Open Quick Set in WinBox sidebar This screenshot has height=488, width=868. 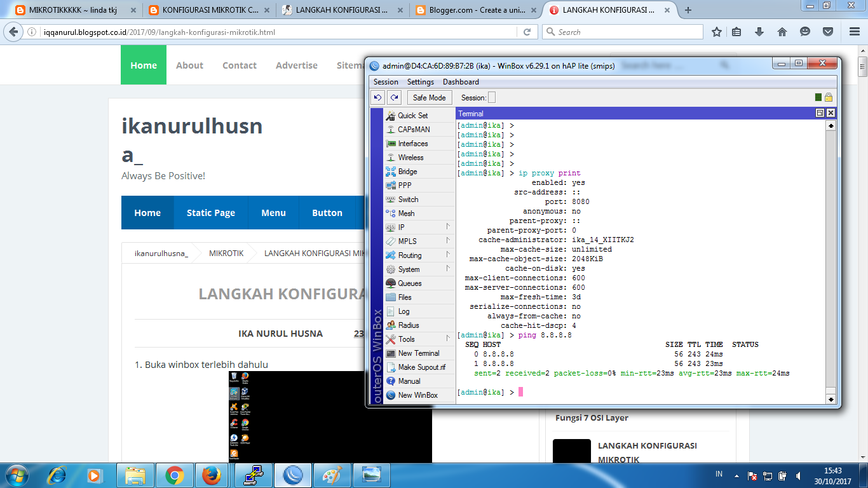419,116
